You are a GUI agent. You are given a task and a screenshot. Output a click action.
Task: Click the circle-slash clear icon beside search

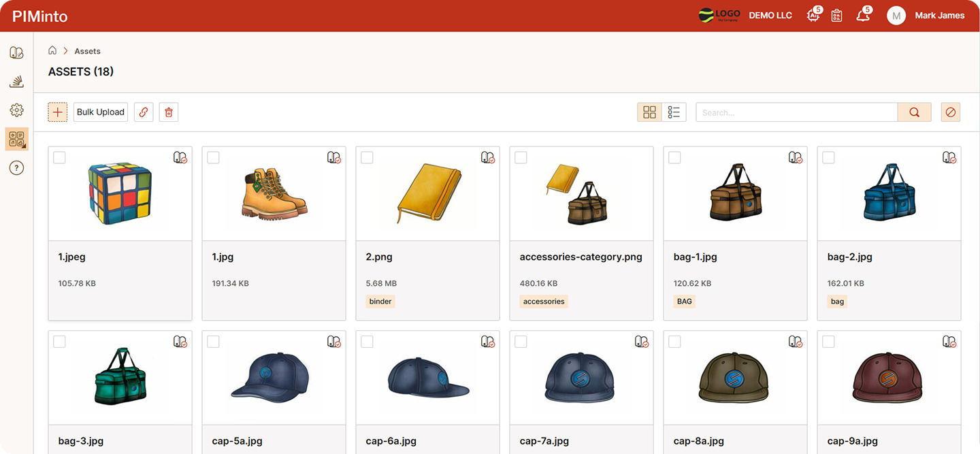tap(950, 112)
